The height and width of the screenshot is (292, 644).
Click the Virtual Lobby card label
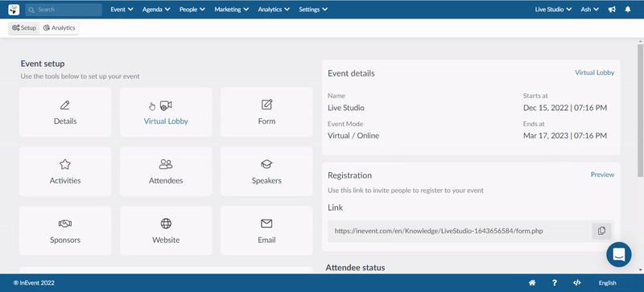[x=166, y=121]
